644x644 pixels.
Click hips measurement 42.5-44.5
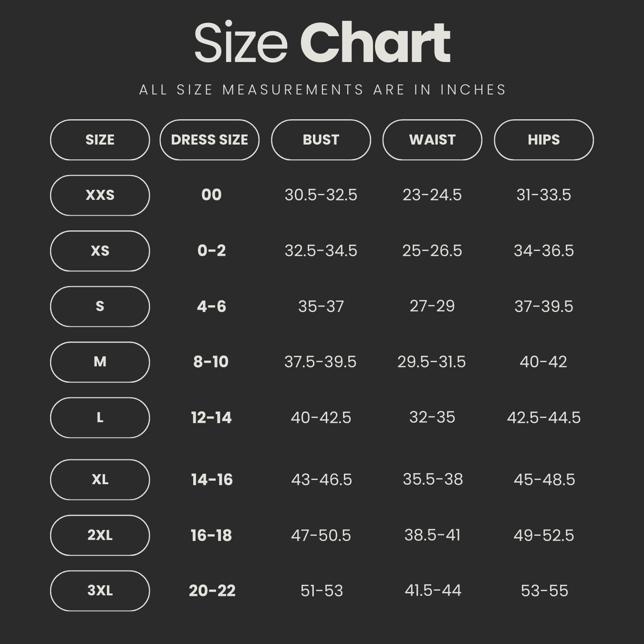click(x=544, y=418)
